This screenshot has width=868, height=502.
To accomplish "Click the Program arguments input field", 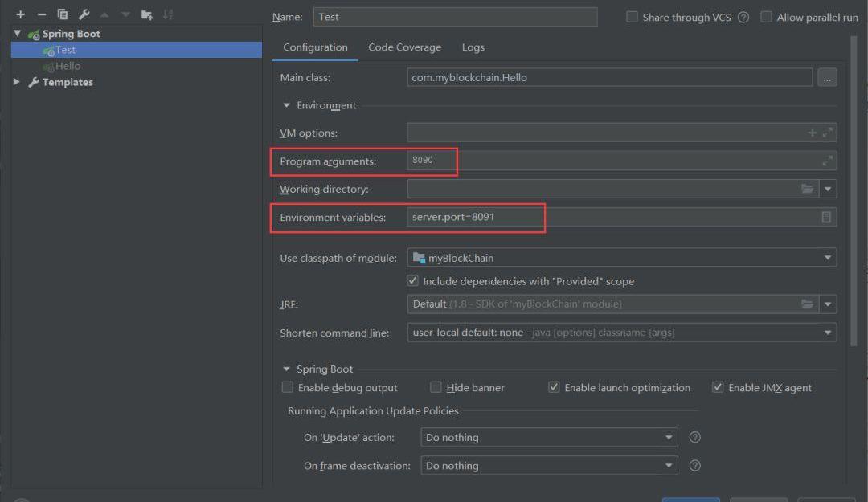I will tap(619, 161).
